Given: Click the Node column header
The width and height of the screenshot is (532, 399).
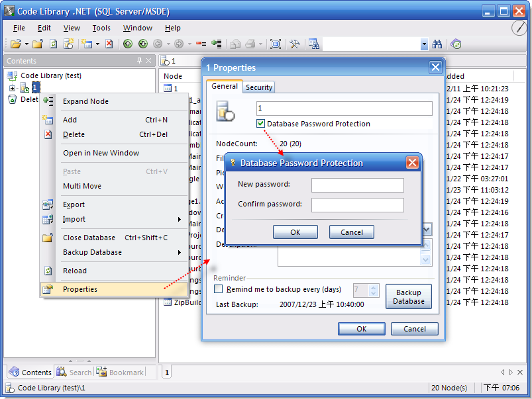Looking at the screenshot, I should click(x=173, y=76).
